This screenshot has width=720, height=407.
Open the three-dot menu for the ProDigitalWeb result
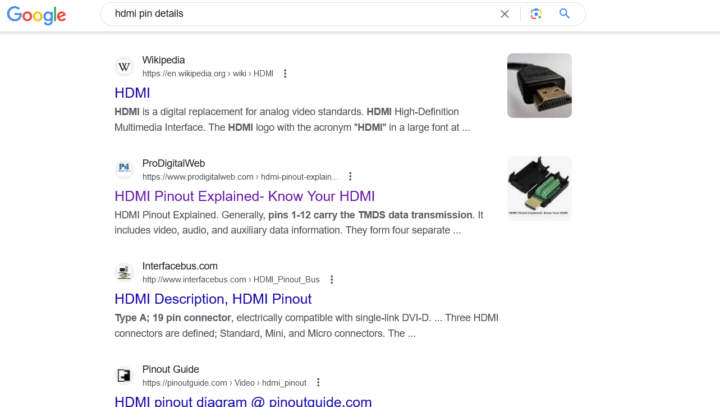[x=350, y=176]
